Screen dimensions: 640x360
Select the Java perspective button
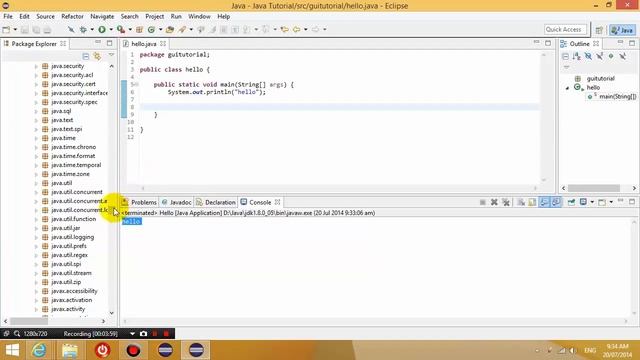pos(623,30)
